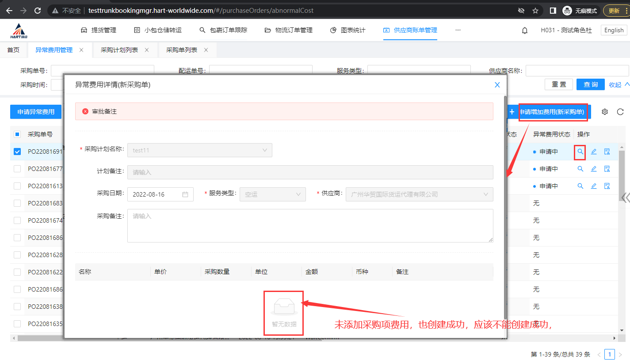Close the 异常费用详情 dialog
The width and height of the screenshot is (630, 364).
(497, 85)
